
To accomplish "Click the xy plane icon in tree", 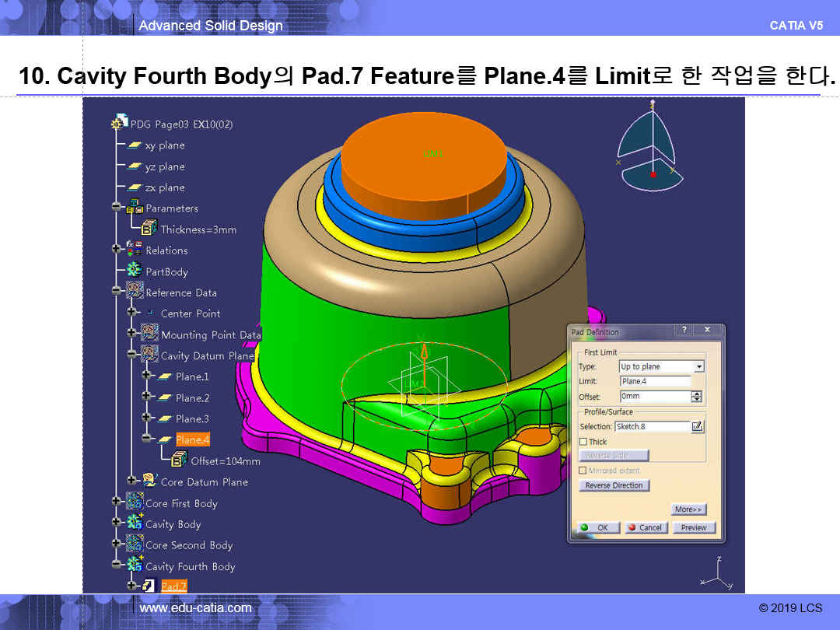I will [x=135, y=145].
